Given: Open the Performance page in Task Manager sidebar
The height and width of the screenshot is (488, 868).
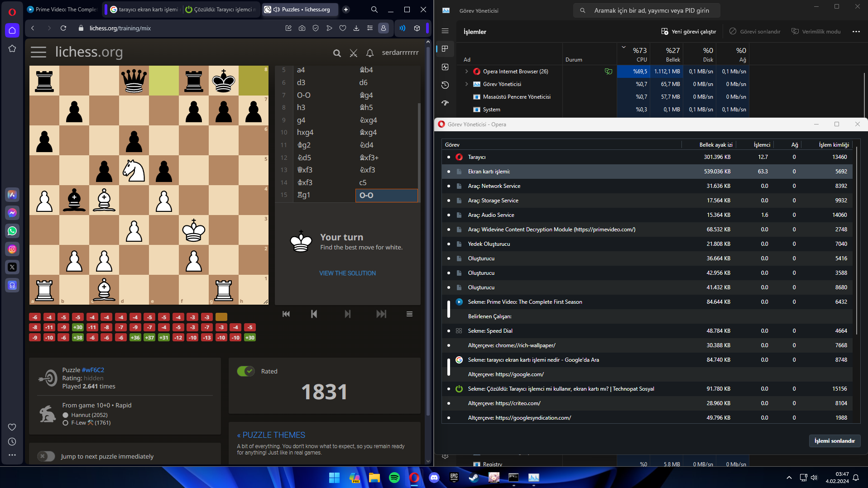Looking at the screenshot, I should (445, 67).
